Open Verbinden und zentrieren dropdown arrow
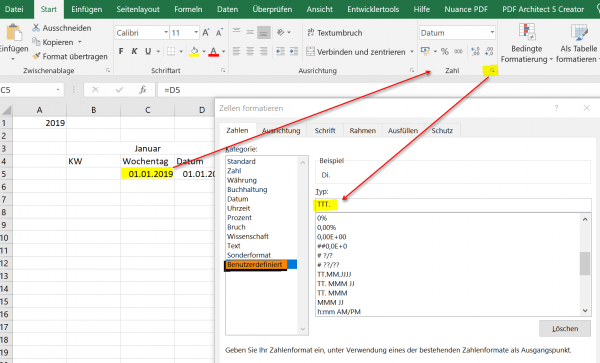Image resolution: width=600 pixels, height=363 pixels. point(412,51)
